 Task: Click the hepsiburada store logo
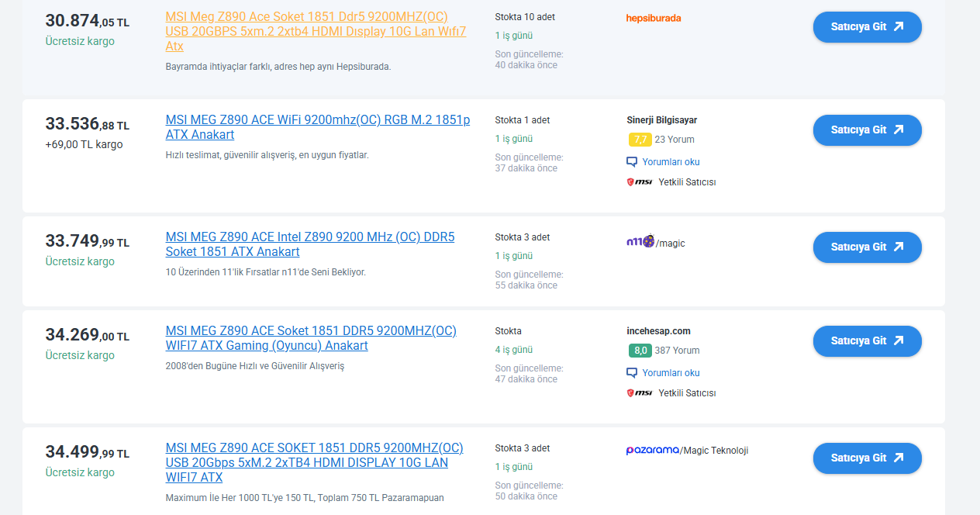click(x=654, y=18)
